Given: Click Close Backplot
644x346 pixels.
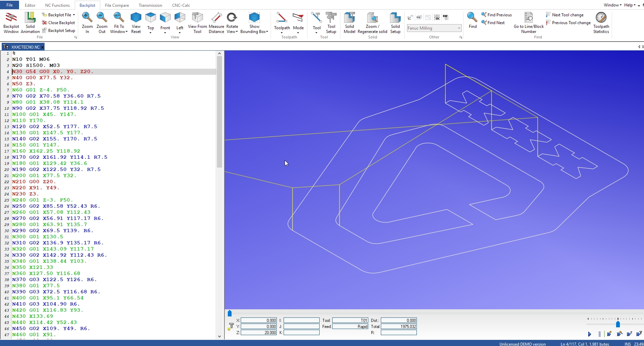Looking at the screenshot, I should point(58,22).
